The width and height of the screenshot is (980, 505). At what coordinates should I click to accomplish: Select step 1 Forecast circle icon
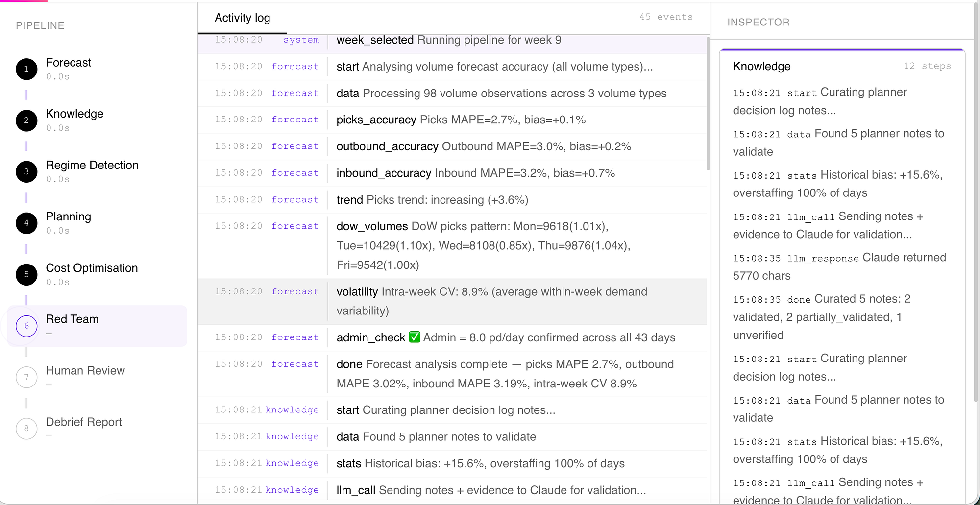(26, 69)
